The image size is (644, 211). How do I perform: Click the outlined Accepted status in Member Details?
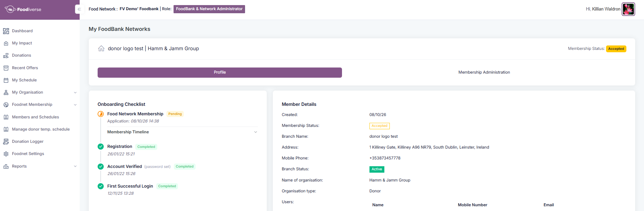(x=379, y=126)
